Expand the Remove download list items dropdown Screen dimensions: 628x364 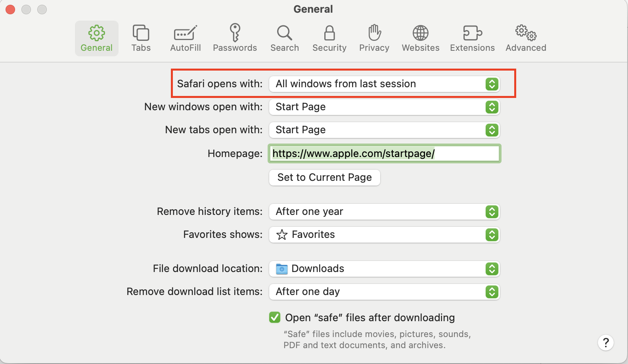pyautogui.click(x=384, y=292)
